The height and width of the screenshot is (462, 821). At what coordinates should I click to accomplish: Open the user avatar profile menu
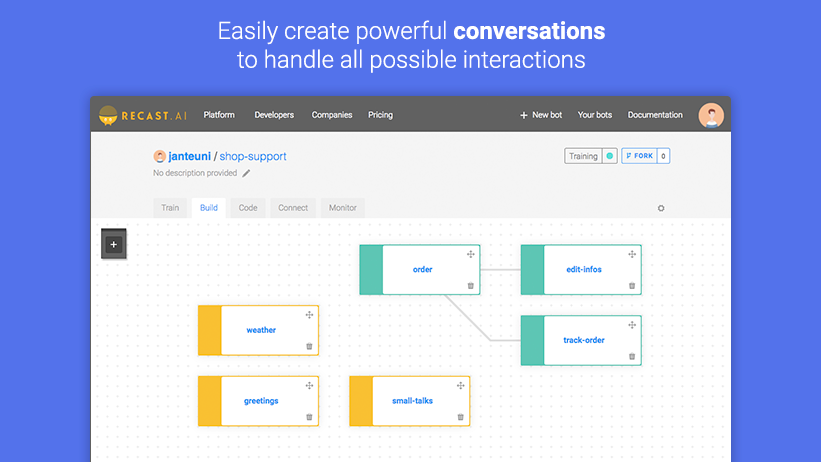[x=711, y=115]
